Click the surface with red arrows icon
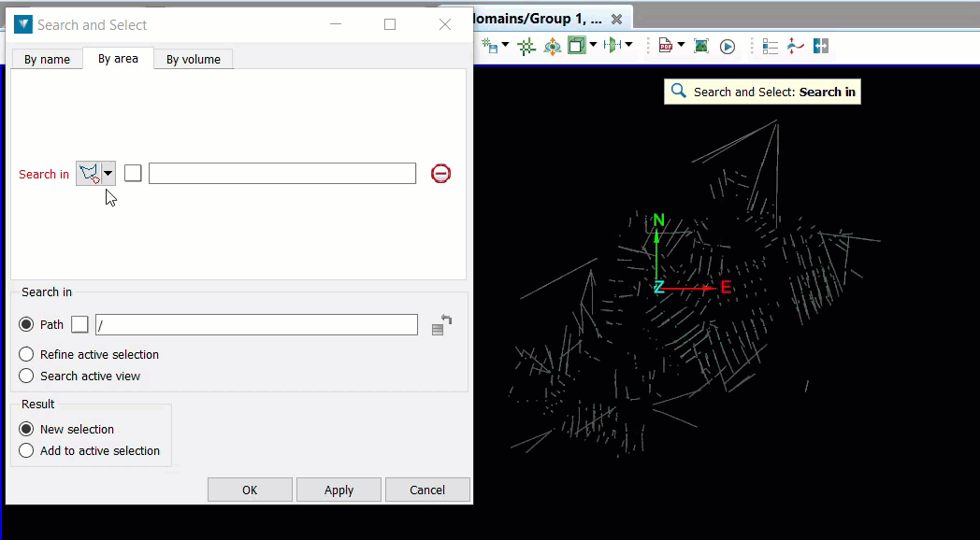The width and height of the screenshot is (980, 540). [x=795, y=46]
